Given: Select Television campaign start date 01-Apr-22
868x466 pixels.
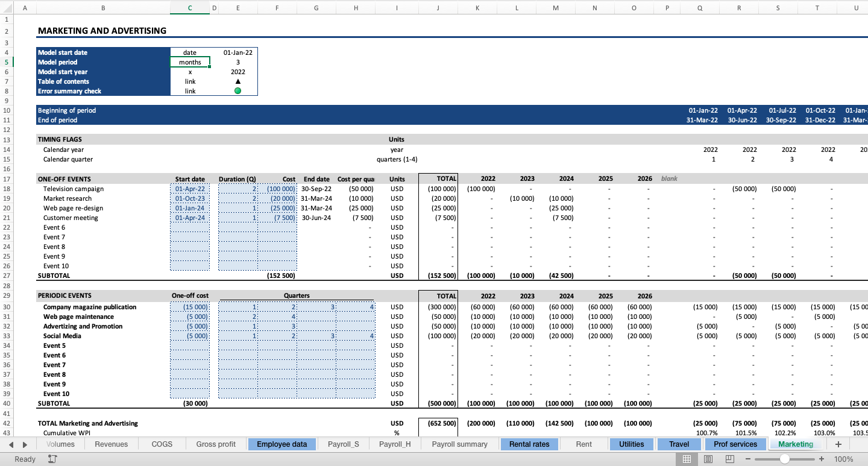Looking at the screenshot, I should [190, 189].
